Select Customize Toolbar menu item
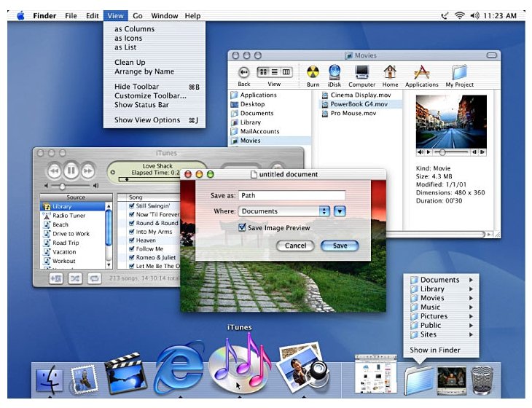532x408 pixels. pyautogui.click(x=154, y=95)
